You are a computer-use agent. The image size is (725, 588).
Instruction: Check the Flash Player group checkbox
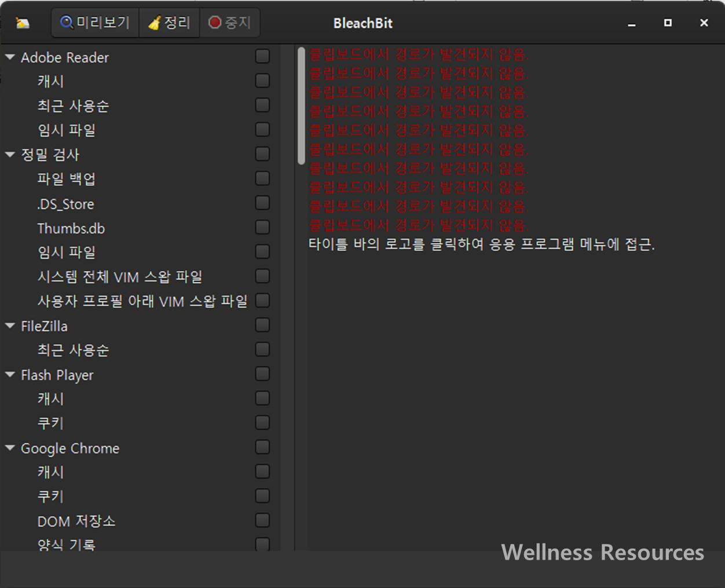point(262,374)
